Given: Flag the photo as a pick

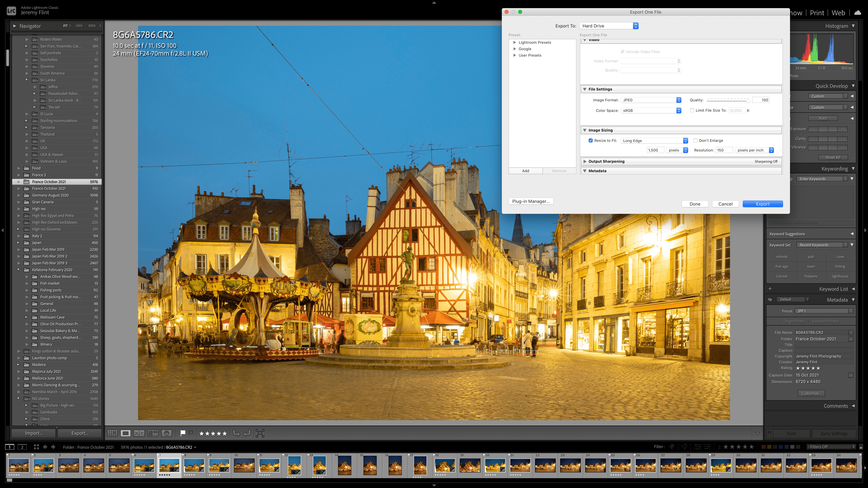Looking at the screenshot, I should pyautogui.click(x=183, y=433).
